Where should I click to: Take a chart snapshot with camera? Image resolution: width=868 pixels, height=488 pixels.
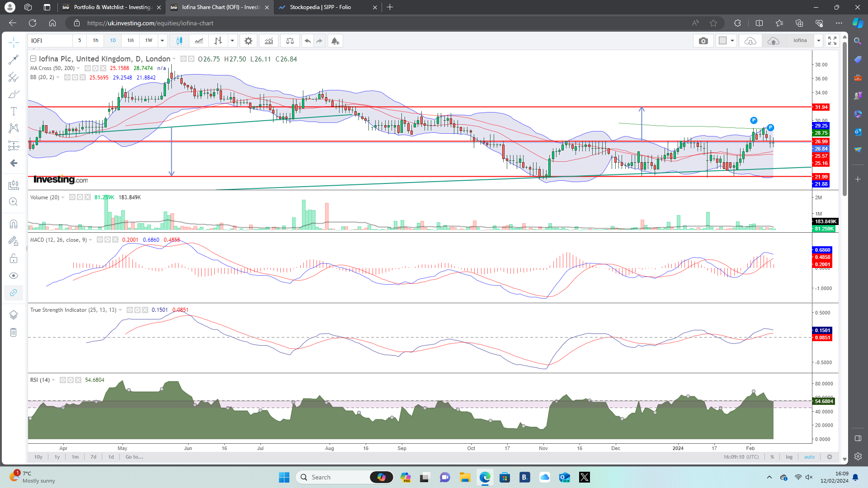pos(703,41)
